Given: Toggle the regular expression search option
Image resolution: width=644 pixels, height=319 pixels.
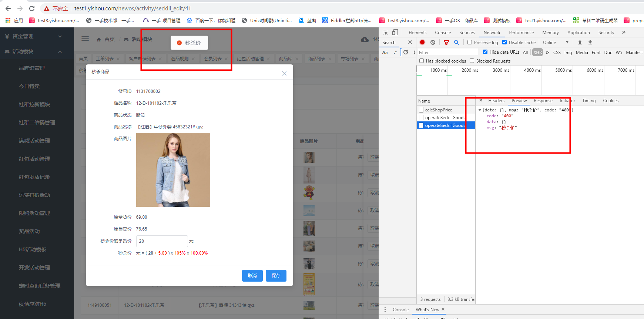Looking at the screenshot, I should click(395, 52).
